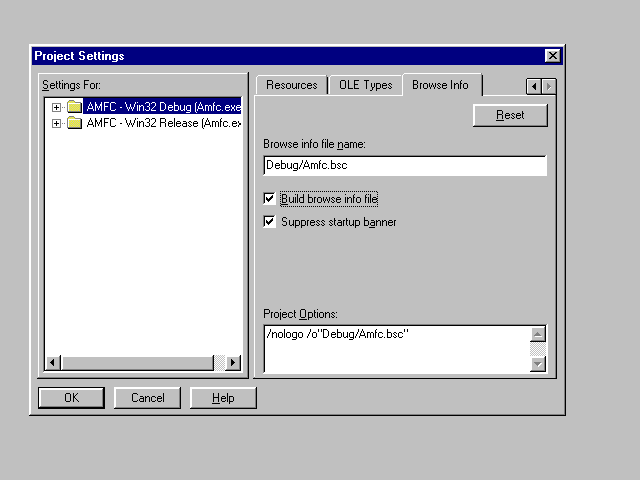Click tab scroll right arrow
The height and width of the screenshot is (480, 640).
(x=548, y=87)
